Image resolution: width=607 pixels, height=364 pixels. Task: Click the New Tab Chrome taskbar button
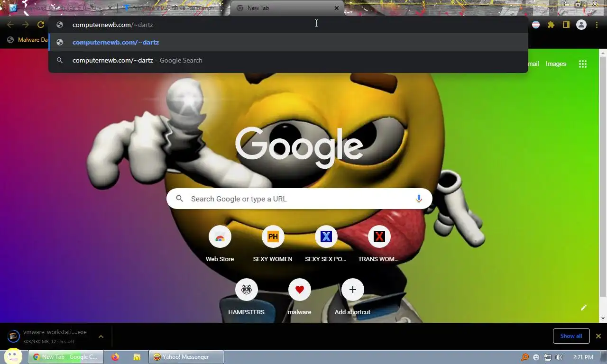click(66, 357)
